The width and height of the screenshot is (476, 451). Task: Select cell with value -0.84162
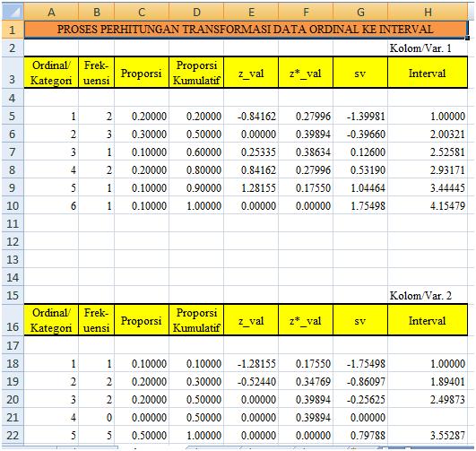point(251,116)
